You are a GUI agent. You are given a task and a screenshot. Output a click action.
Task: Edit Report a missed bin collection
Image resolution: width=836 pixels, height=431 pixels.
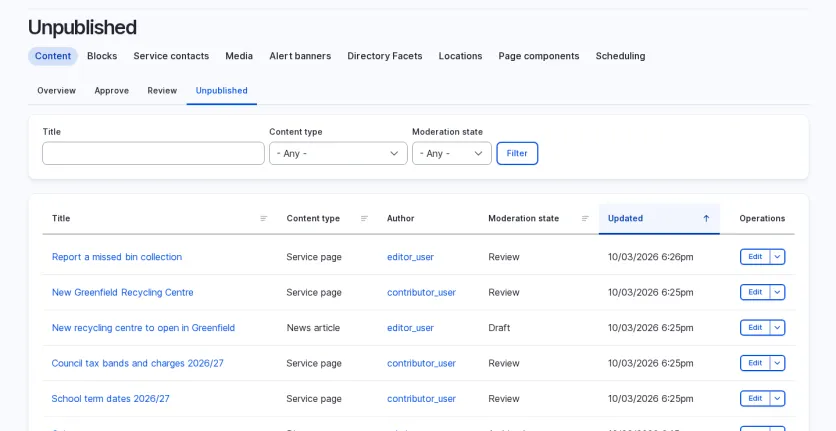755,257
